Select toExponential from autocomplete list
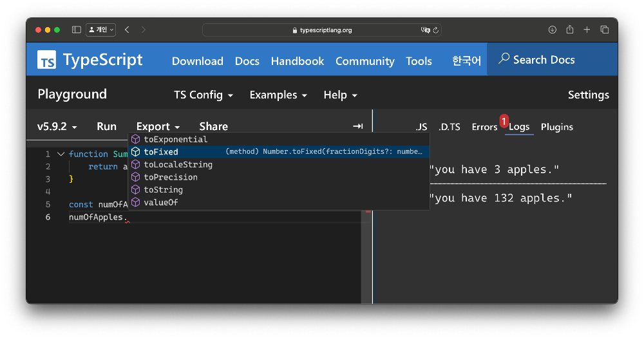The image size is (644, 338). tap(279, 139)
